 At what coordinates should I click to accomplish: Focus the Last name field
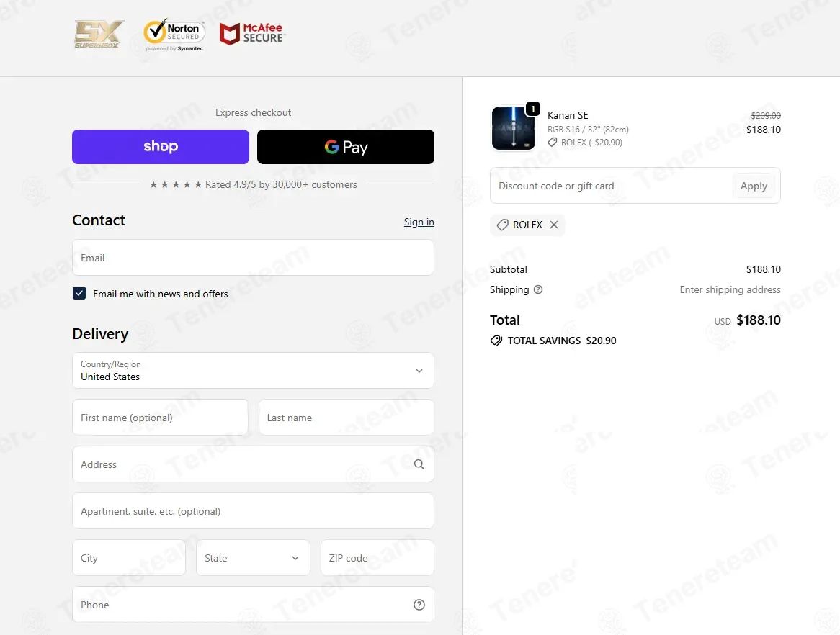(x=346, y=418)
